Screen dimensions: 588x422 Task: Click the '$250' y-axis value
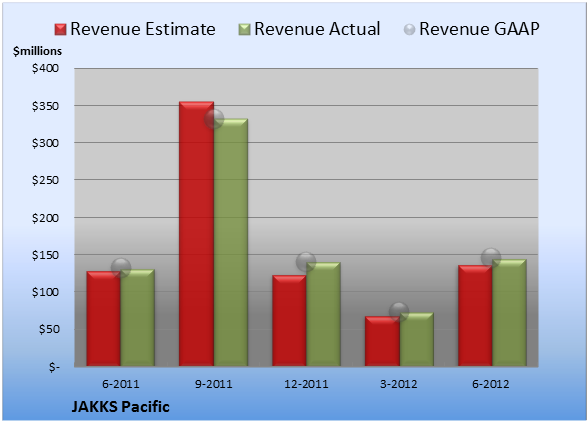click(45, 180)
